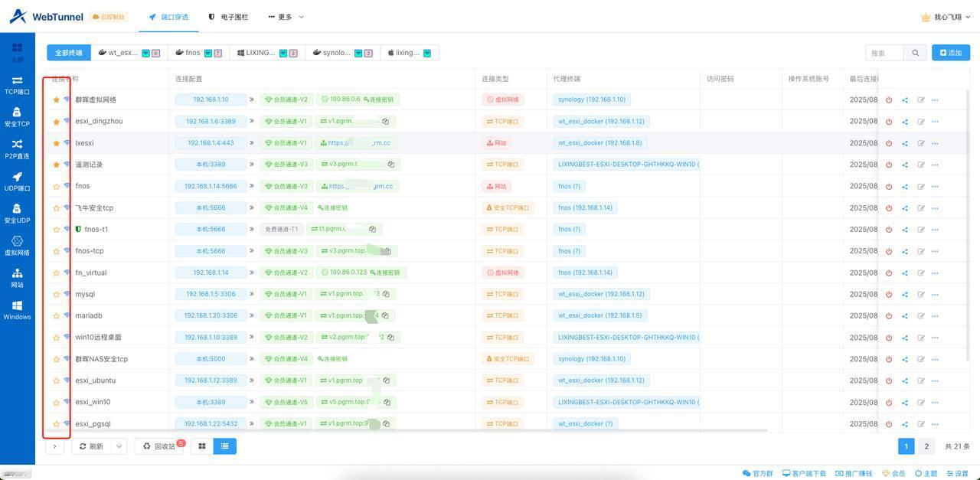
Task: Open more actions for fnos-tcp
Action: [x=935, y=251]
